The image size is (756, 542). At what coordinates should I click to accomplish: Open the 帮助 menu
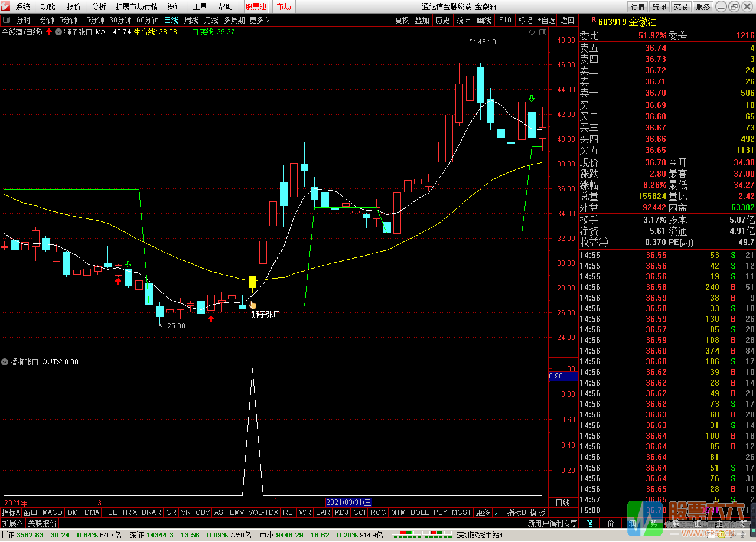pyautogui.click(x=225, y=6)
